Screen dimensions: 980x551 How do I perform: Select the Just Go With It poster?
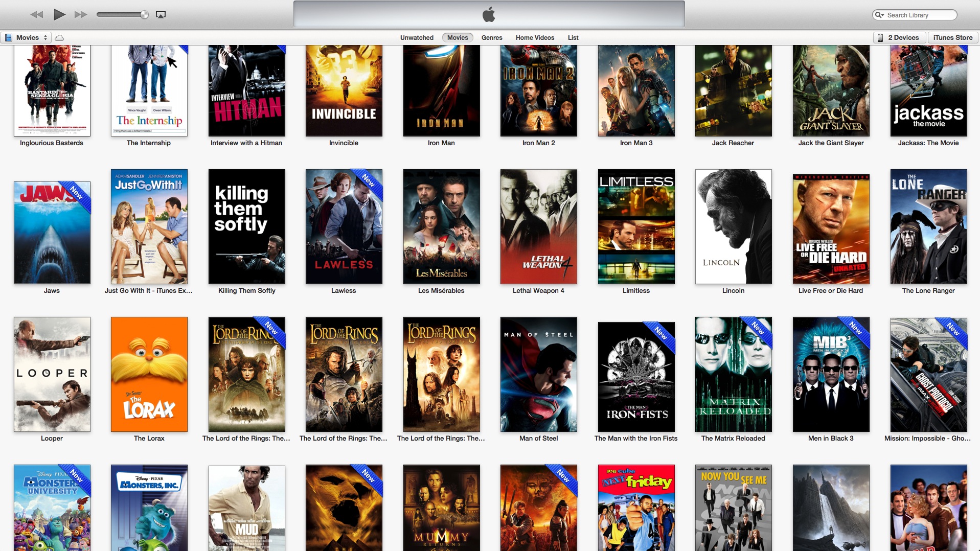149,226
